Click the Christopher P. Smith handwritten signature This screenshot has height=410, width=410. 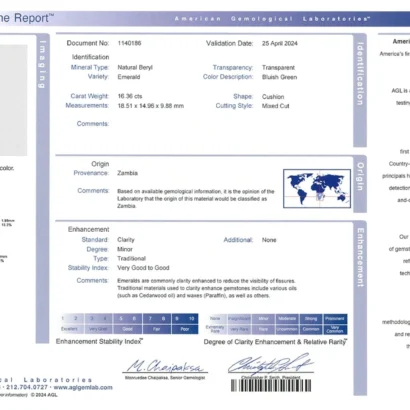click(271, 364)
